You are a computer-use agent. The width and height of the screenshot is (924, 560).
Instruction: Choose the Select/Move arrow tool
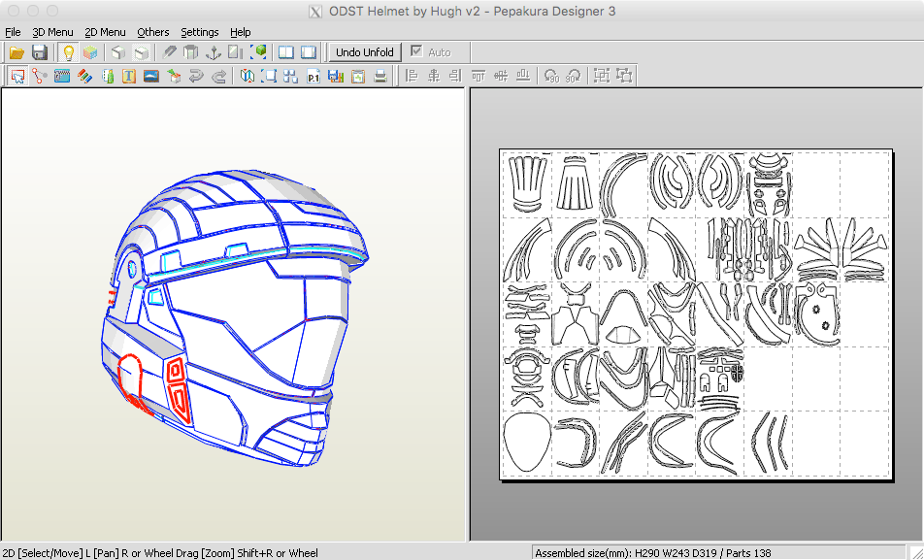coord(17,76)
